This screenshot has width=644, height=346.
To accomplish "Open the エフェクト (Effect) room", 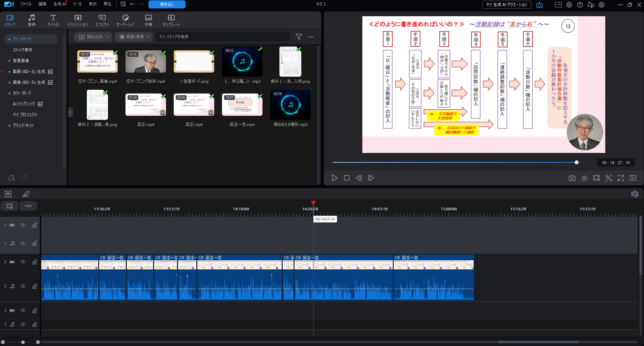I will click(102, 20).
